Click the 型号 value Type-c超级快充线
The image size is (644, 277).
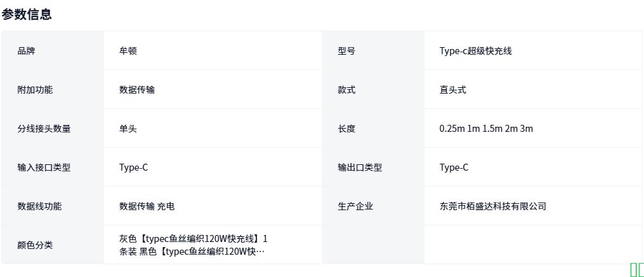[x=475, y=51]
